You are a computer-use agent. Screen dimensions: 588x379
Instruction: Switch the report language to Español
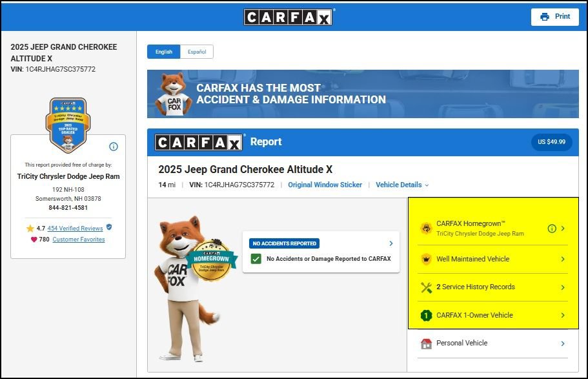pyautogui.click(x=197, y=52)
